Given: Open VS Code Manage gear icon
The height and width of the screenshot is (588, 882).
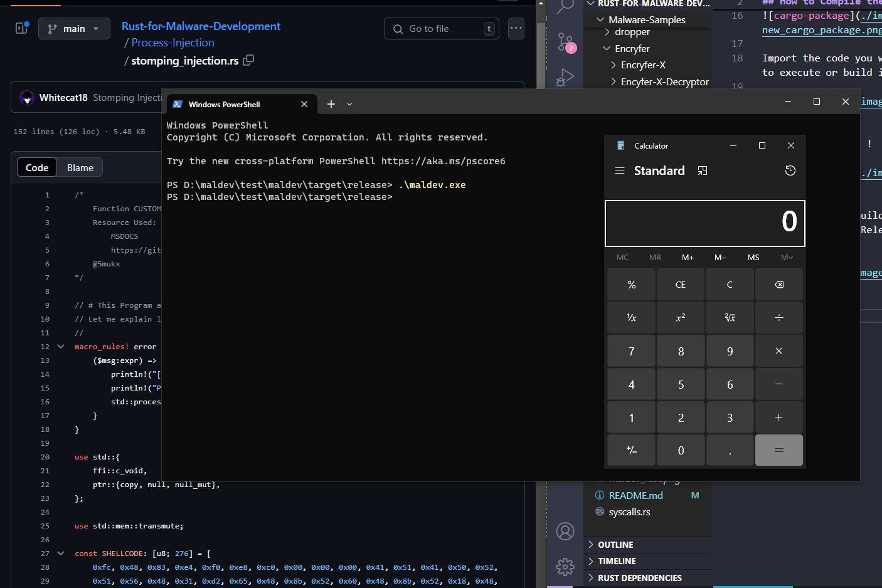Looking at the screenshot, I should (x=565, y=567).
